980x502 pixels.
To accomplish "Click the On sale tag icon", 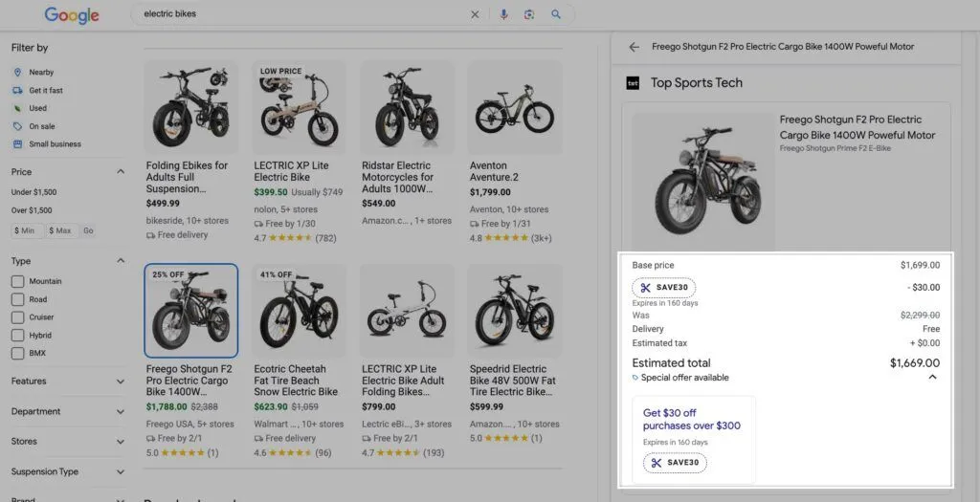I will [17, 126].
